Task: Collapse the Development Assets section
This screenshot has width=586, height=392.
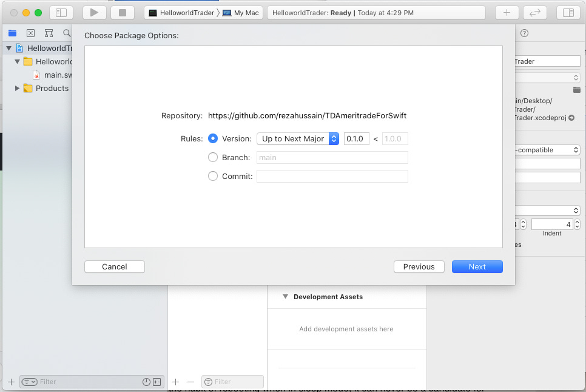Action: (286, 297)
